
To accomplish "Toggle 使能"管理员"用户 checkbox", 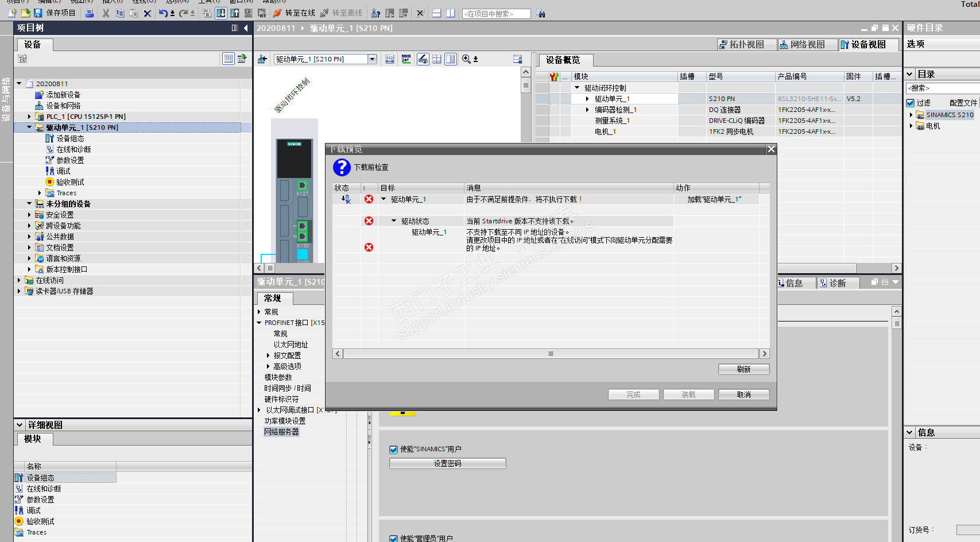I will pyautogui.click(x=394, y=539).
